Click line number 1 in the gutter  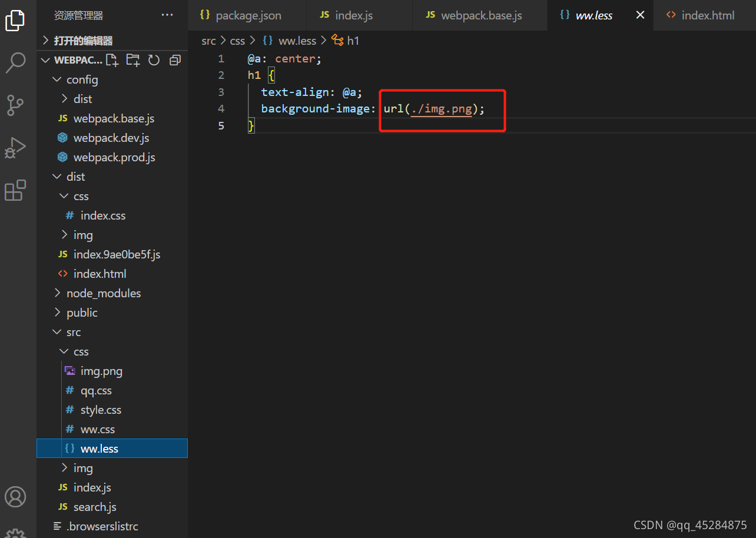pyautogui.click(x=221, y=58)
